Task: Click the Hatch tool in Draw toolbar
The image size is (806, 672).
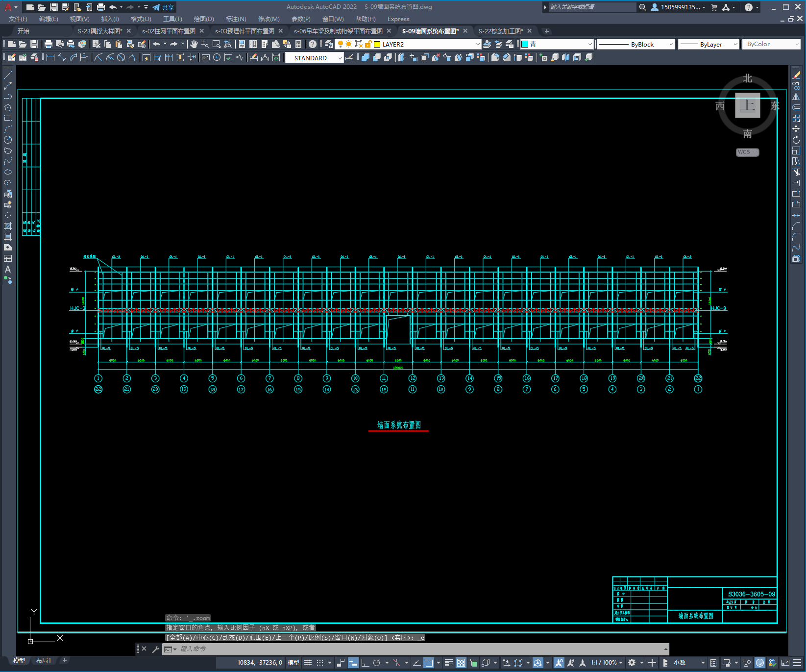Action: pos(8,226)
